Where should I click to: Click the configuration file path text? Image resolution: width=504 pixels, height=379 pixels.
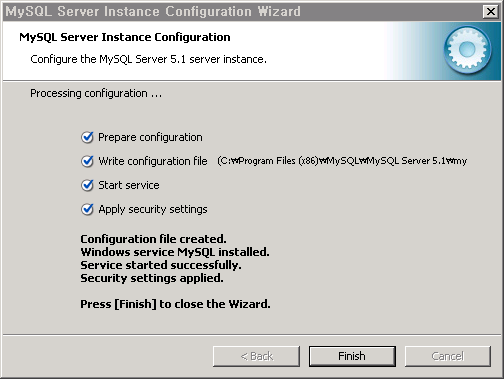click(x=342, y=161)
